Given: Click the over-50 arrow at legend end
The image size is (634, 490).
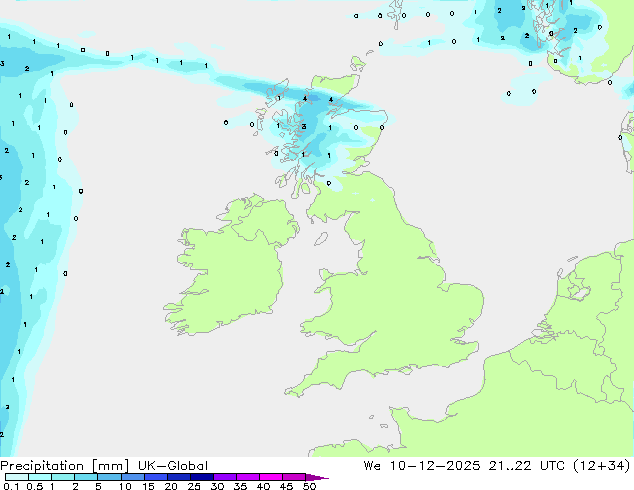Looking at the screenshot, I should [x=317, y=477].
